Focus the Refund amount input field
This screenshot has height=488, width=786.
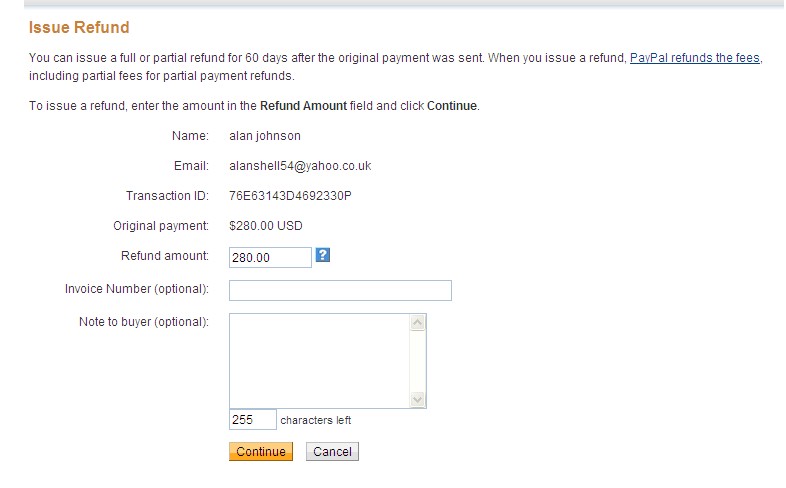(x=270, y=258)
